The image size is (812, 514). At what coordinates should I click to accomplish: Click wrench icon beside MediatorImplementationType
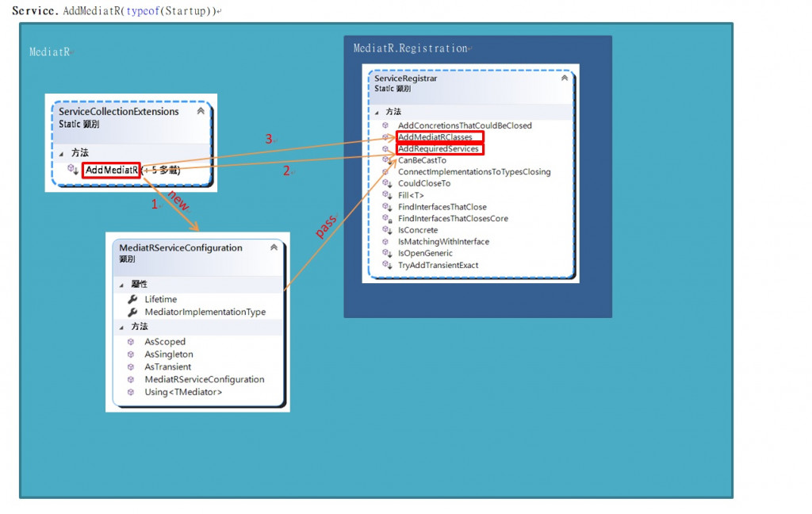[132, 312]
